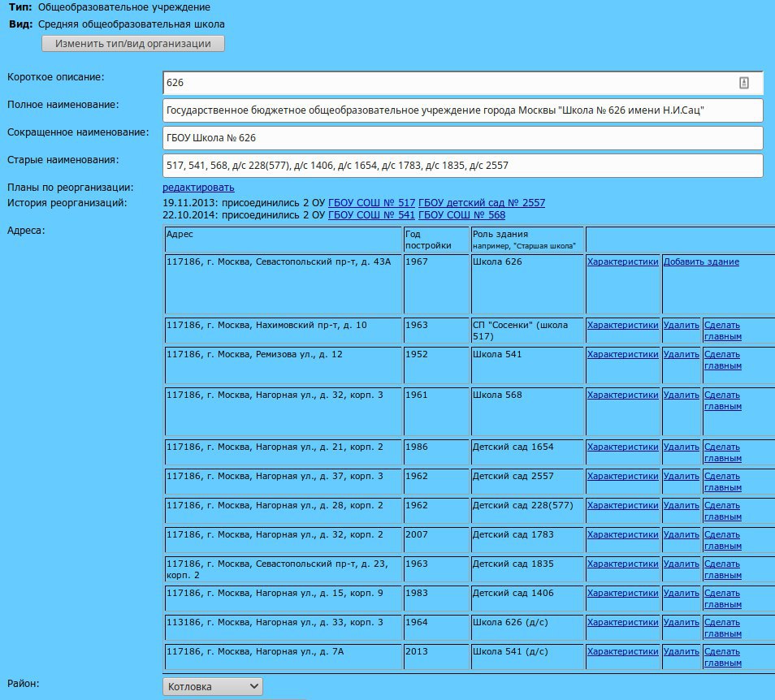Click 'Удалить' for Школа 541 (д/с)

(681, 650)
